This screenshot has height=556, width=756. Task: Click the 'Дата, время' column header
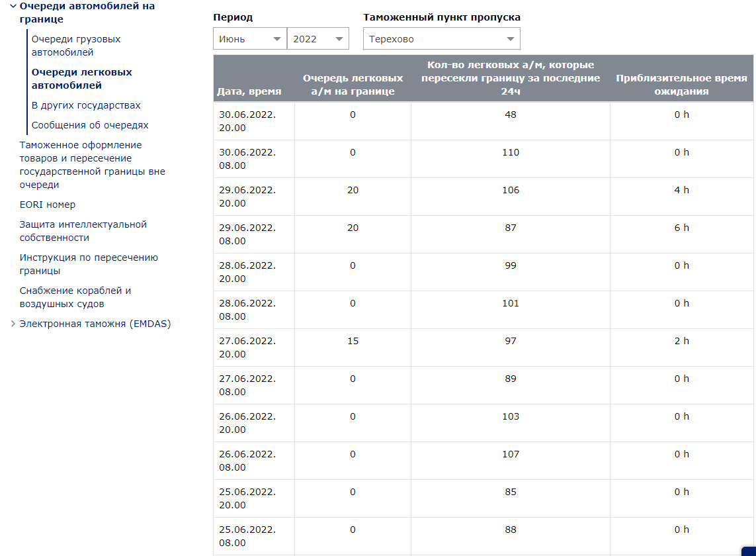(249, 91)
